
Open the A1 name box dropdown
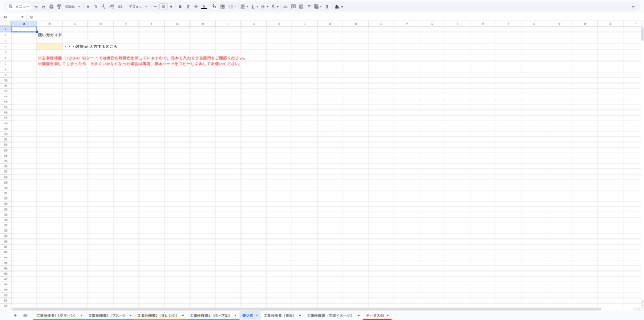(23, 17)
